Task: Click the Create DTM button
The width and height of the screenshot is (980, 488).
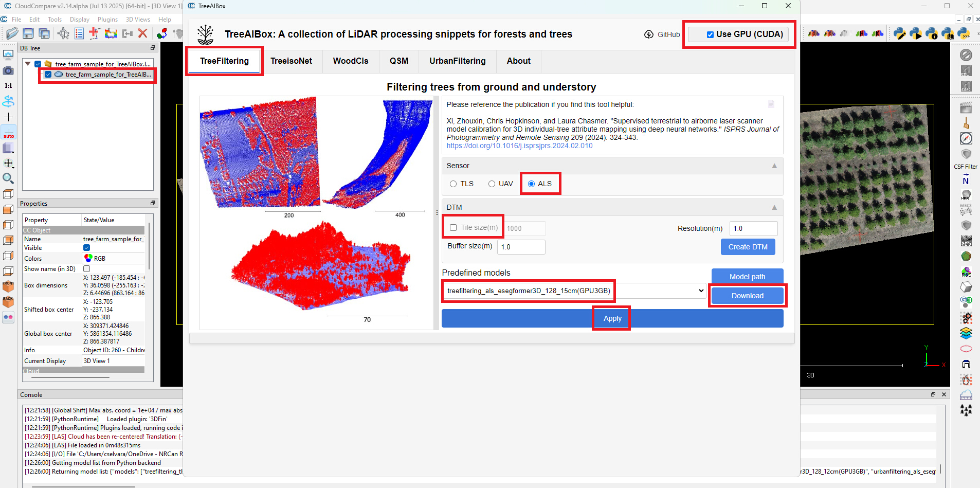Action: [x=748, y=247]
